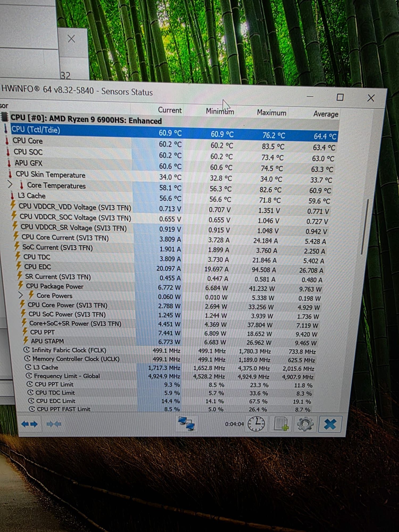Click the log file with plus icon
Viewport: 399px width, 532px height.
coord(281,424)
